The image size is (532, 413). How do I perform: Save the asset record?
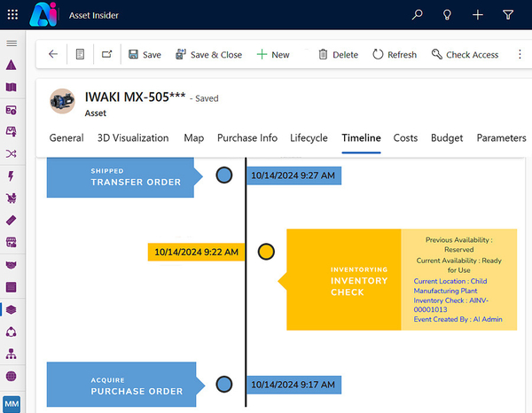(145, 55)
